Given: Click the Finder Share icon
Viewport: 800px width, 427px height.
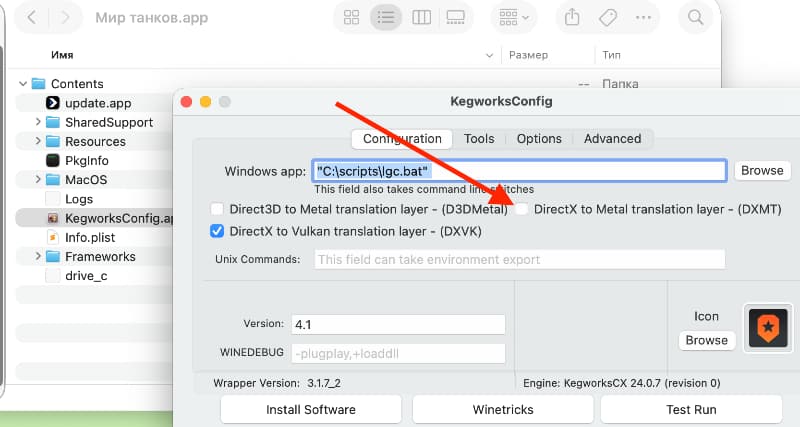Looking at the screenshot, I should [572, 18].
